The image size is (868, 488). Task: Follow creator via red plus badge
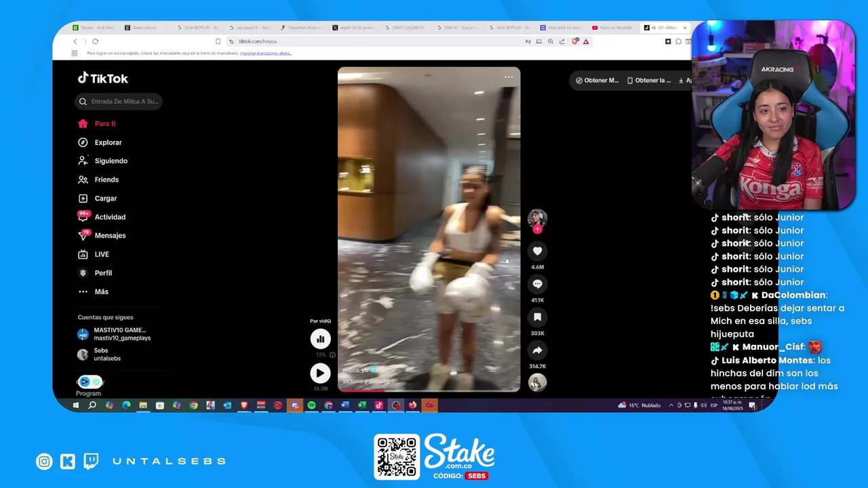[537, 229]
